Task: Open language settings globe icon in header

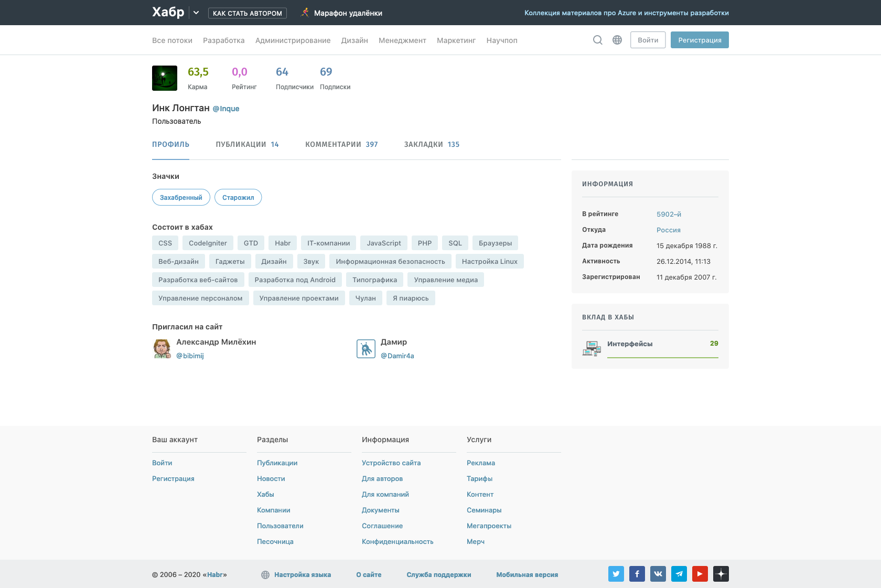Action: [x=617, y=40]
